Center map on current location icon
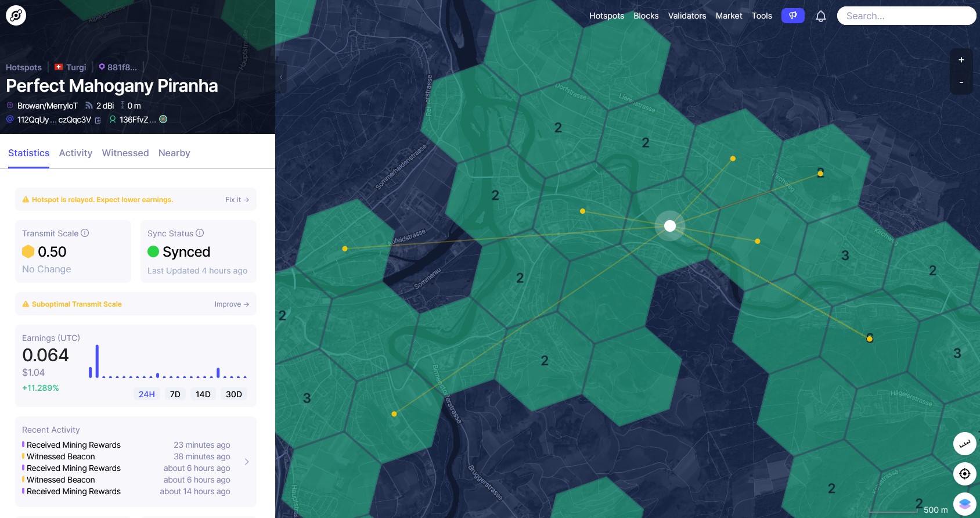The width and height of the screenshot is (980, 518). tap(964, 474)
